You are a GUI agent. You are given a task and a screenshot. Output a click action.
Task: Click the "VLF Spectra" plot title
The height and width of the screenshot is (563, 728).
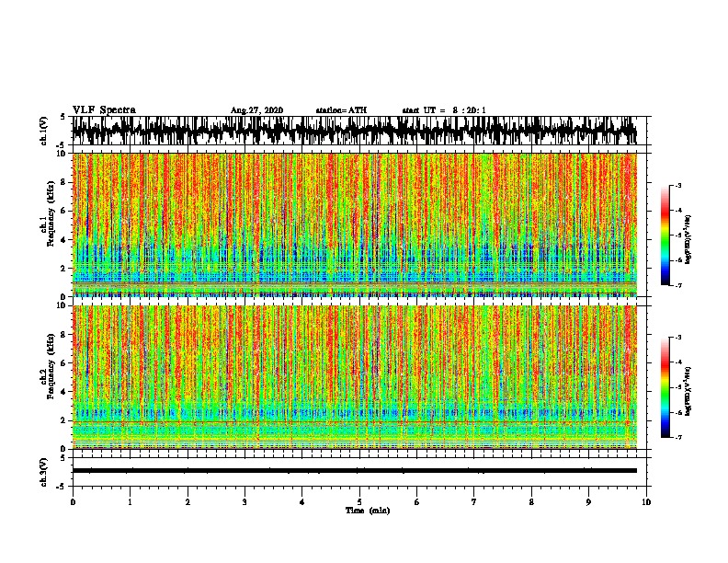point(104,110)
